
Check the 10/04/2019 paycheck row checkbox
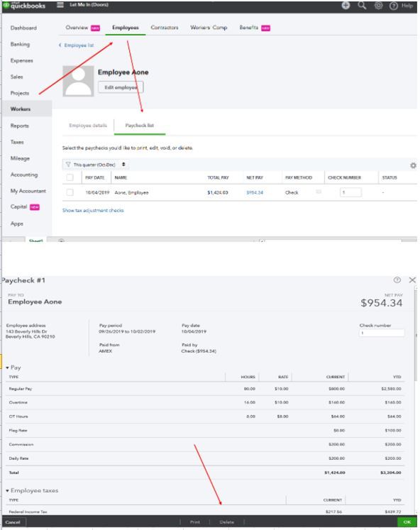(70, 192)
